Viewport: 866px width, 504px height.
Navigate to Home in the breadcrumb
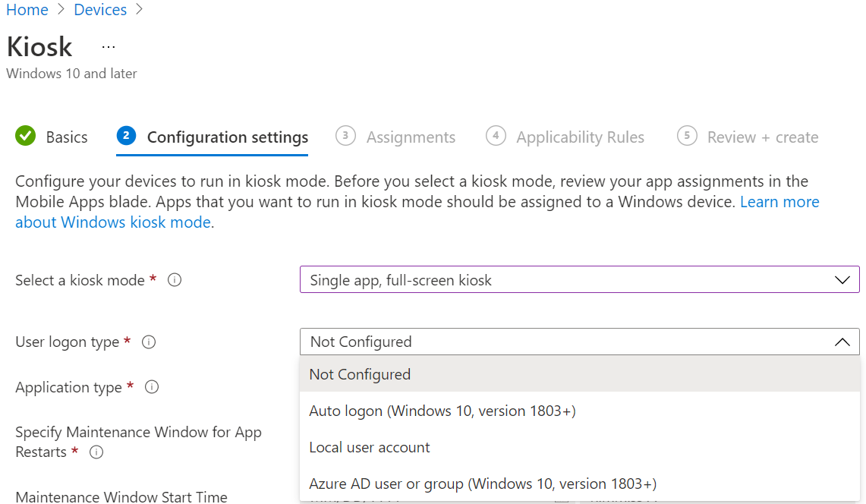[x=27, y=10]
